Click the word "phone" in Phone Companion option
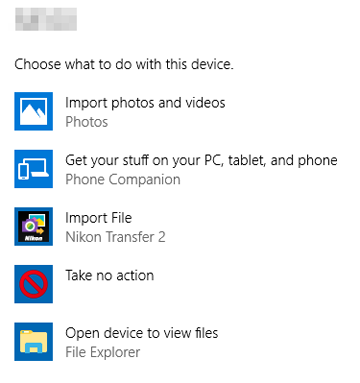360x383 pixels. point(317,161)
